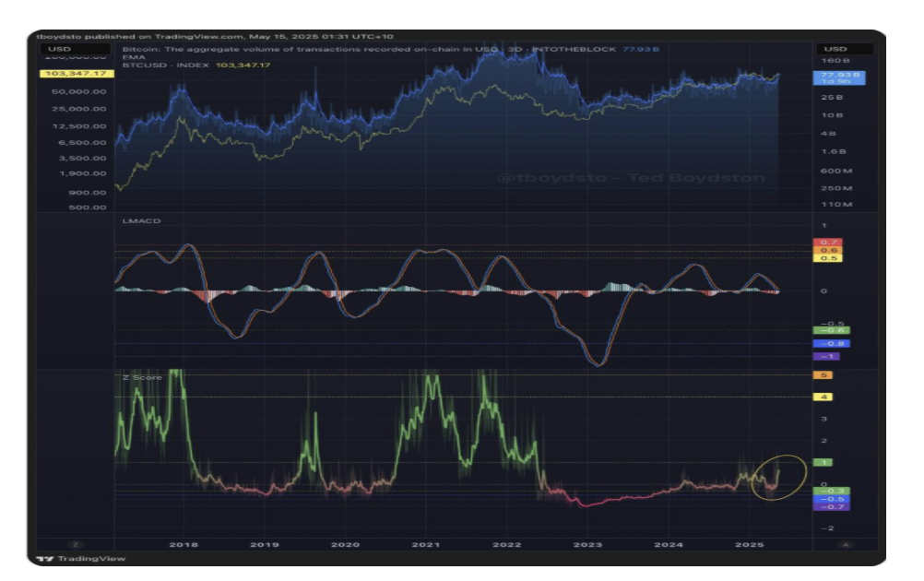Image resolution: width=924 pixels, height=581 pixels.
Task: Click the orange 5 level label in Z Score
Action: (823, 375)
